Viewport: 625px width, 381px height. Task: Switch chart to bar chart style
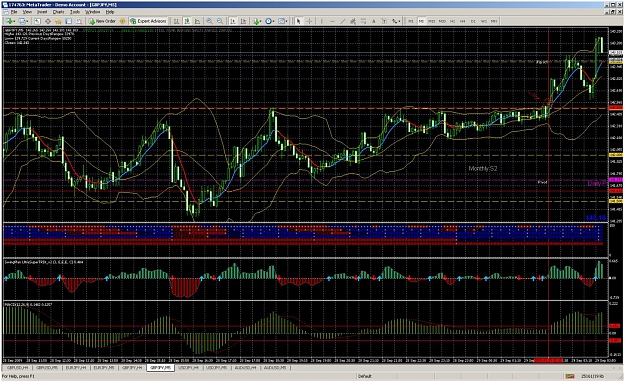[x=176, y=21]
